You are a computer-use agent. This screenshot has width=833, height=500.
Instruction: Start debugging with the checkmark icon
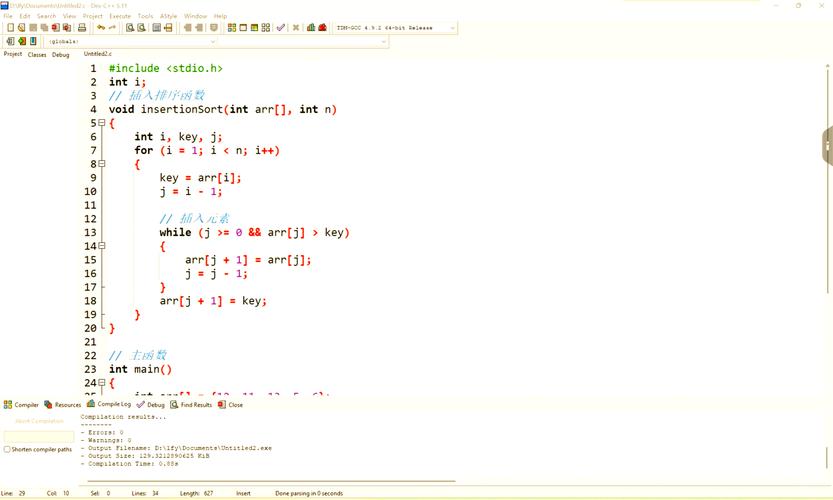click(x=281, y=28)
